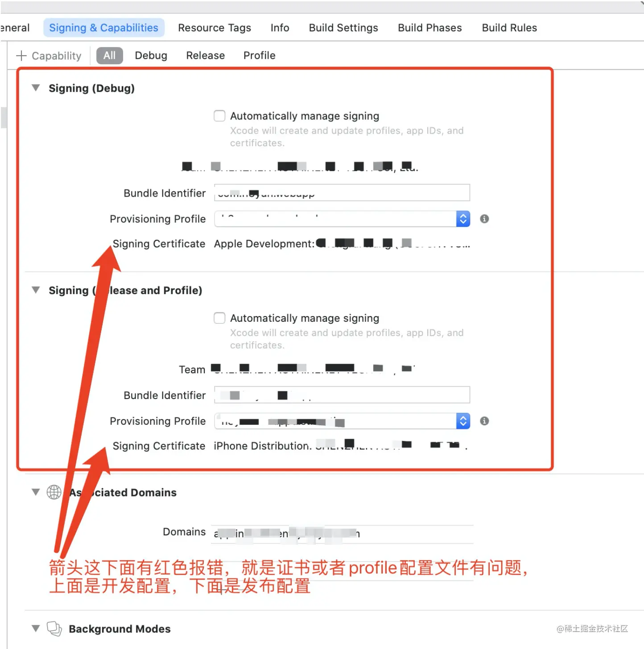The image size is (644, 649).
Task: Select the Release configuration filter
Action: (205, 56)
